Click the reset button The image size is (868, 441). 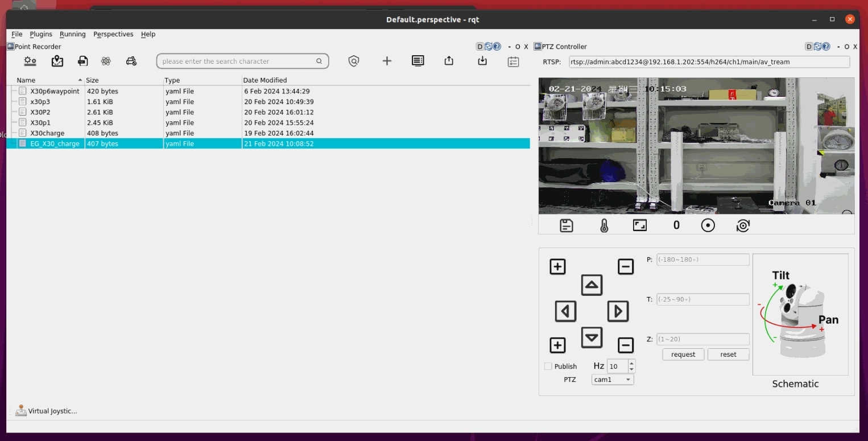coord(728,355)
